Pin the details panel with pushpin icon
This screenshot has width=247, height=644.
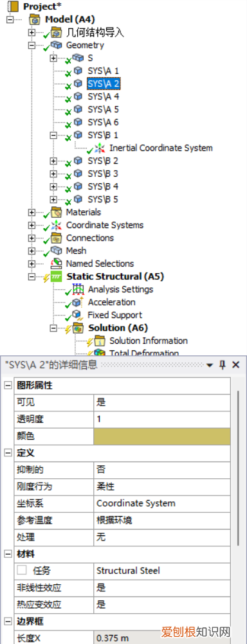pyautogui.click(x=223, y=364)
